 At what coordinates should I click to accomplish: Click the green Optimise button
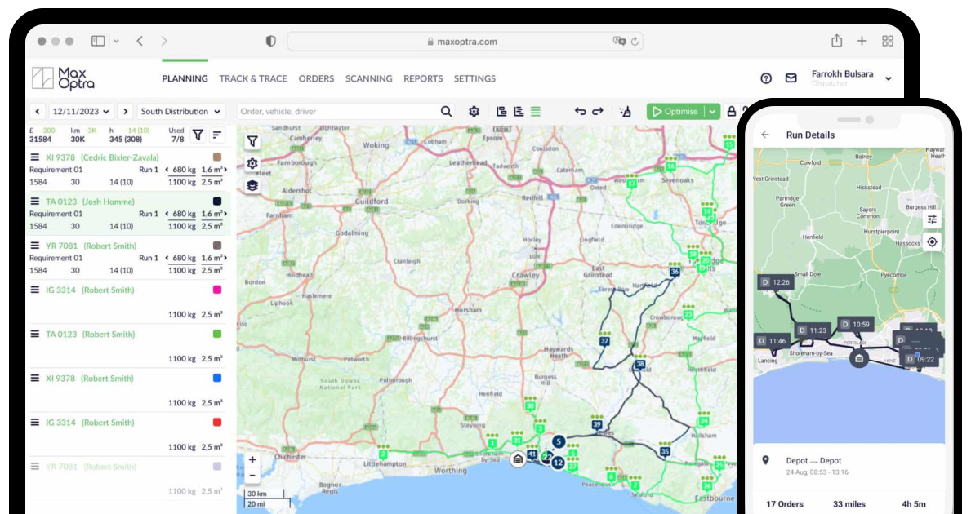pos(675,112)
